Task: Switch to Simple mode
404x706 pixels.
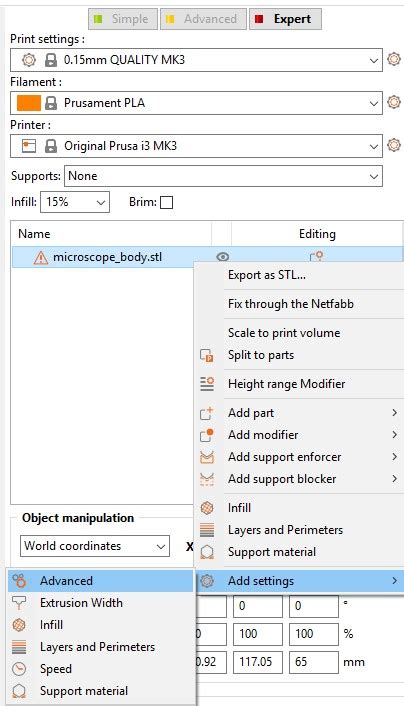Action: [x=123, y=19]
